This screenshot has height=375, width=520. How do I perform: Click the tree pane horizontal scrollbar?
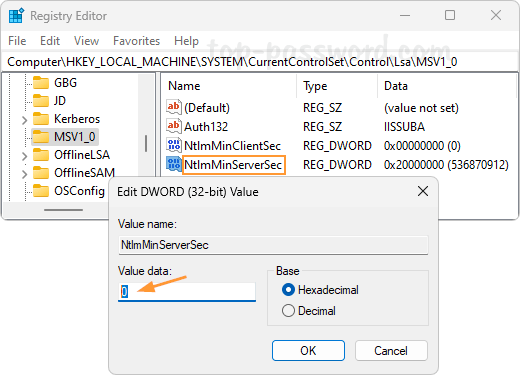pos(63,210)
